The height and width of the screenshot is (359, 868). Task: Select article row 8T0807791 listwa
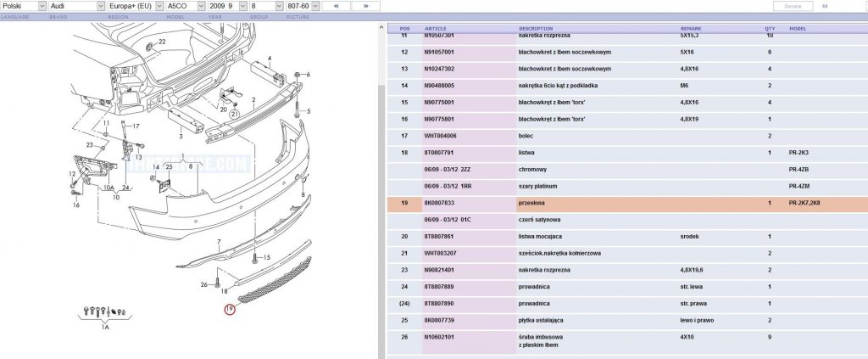click(x=627, y=153)
